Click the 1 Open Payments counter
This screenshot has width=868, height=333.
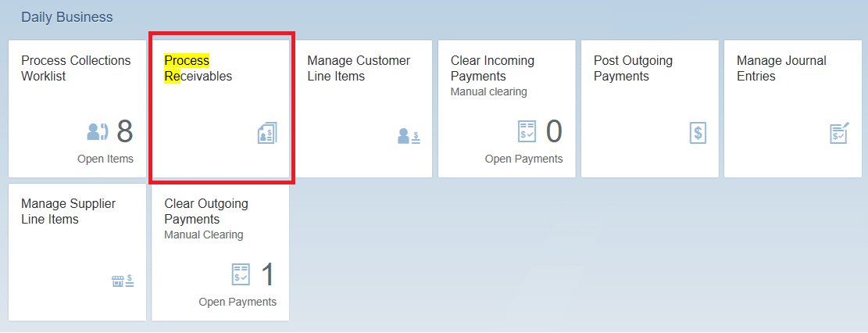[x=267, y=275]
